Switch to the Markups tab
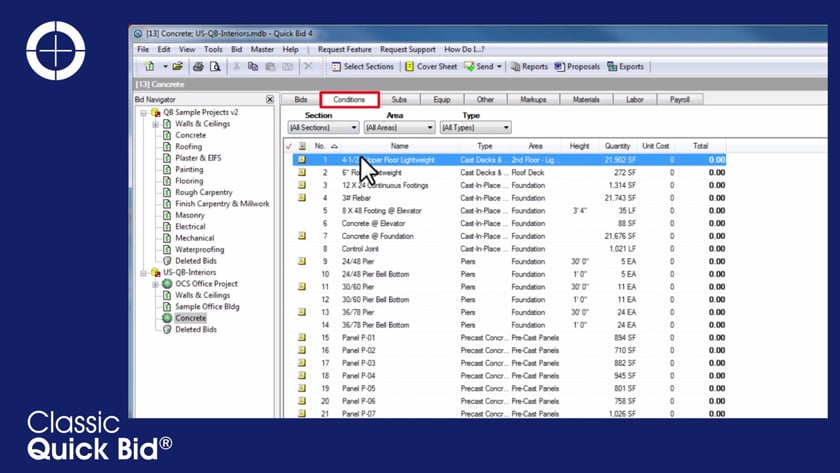 [x=533, y=100]
